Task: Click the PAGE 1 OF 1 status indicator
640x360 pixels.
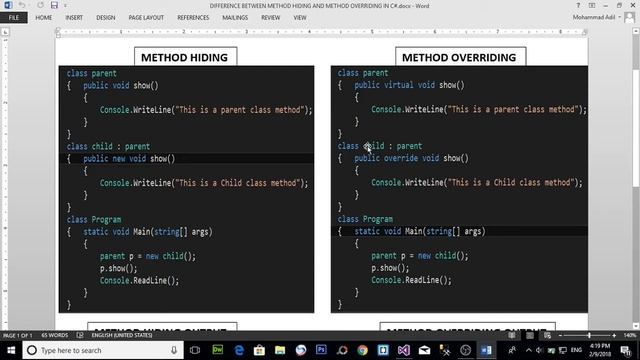Action: [18, 336]
